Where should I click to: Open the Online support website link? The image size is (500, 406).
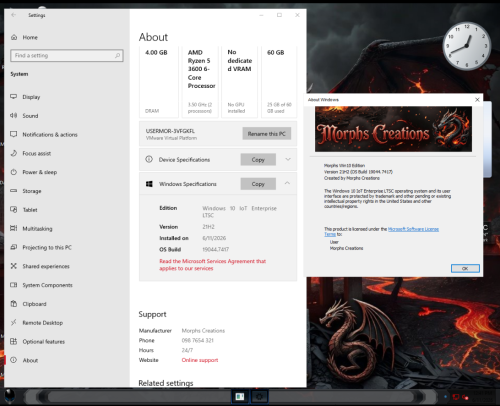200,360
